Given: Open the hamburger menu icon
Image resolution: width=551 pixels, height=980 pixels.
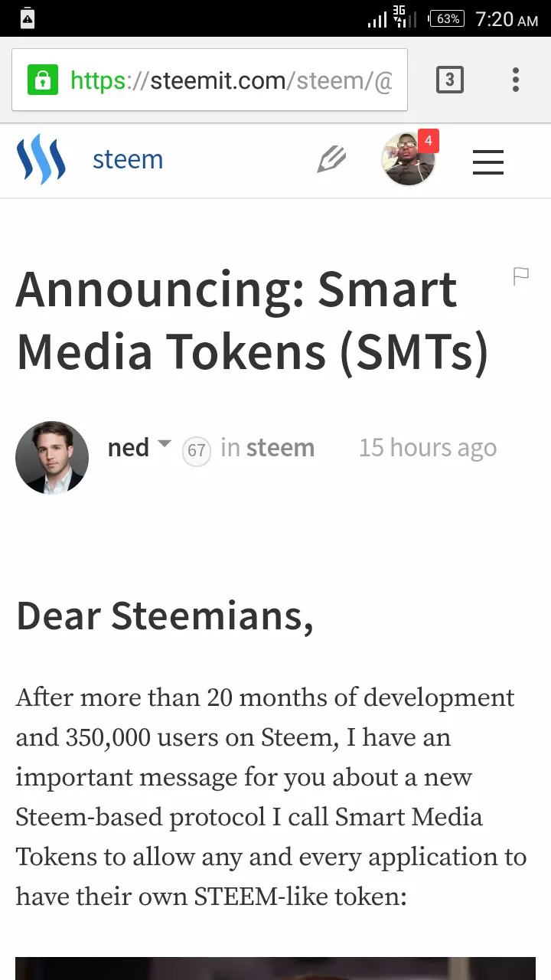Looking at the screenshot, I should pyautogui.click(x=488, y=162).
